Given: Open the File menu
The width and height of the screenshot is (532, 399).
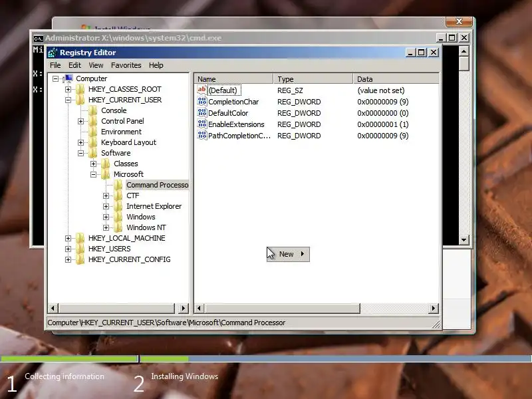Looking at the screenshot, I should point(55,65).
